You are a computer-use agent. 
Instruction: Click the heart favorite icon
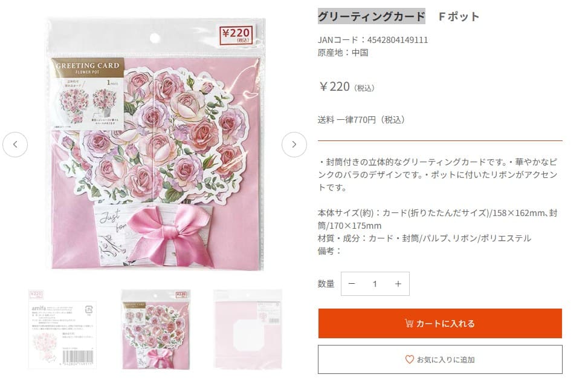tap(410, 359)
